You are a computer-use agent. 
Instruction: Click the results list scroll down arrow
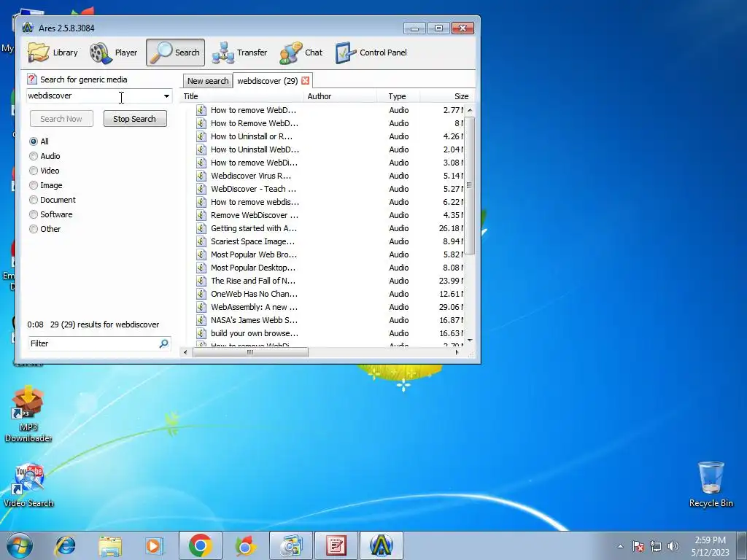click(x=470, y=340)
